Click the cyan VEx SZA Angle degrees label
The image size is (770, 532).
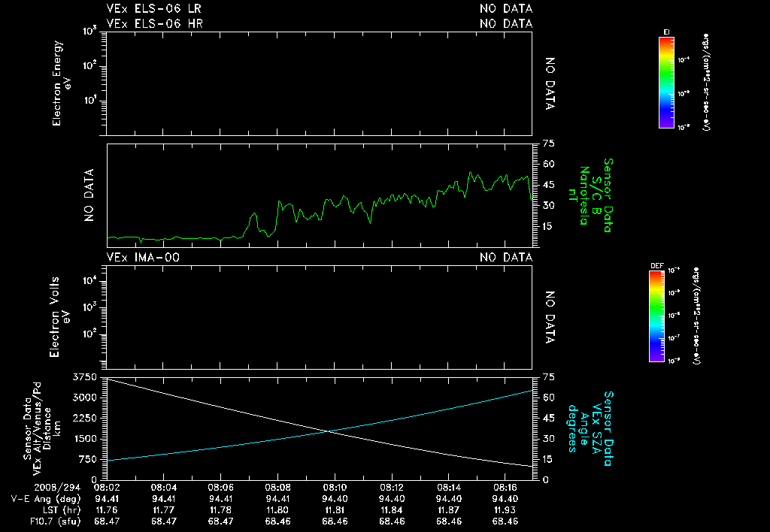[590, 428]
